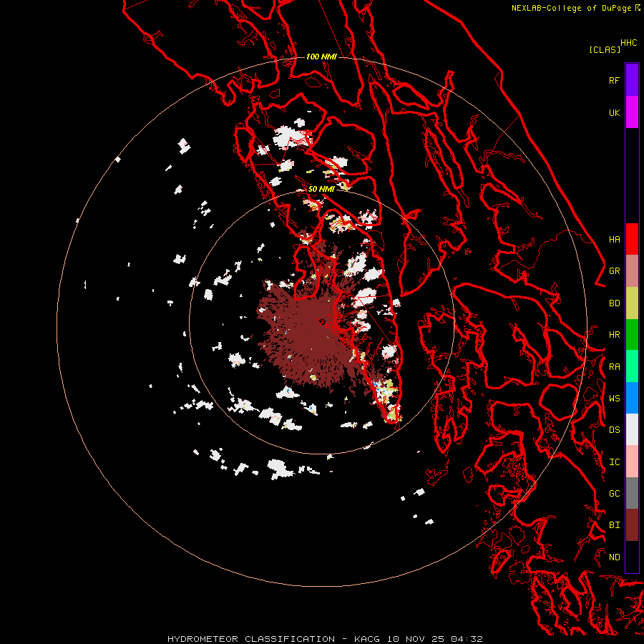Screen dimensions: 644x644
Task: Click the DS legend label
Action: click(x=614, y=430)
